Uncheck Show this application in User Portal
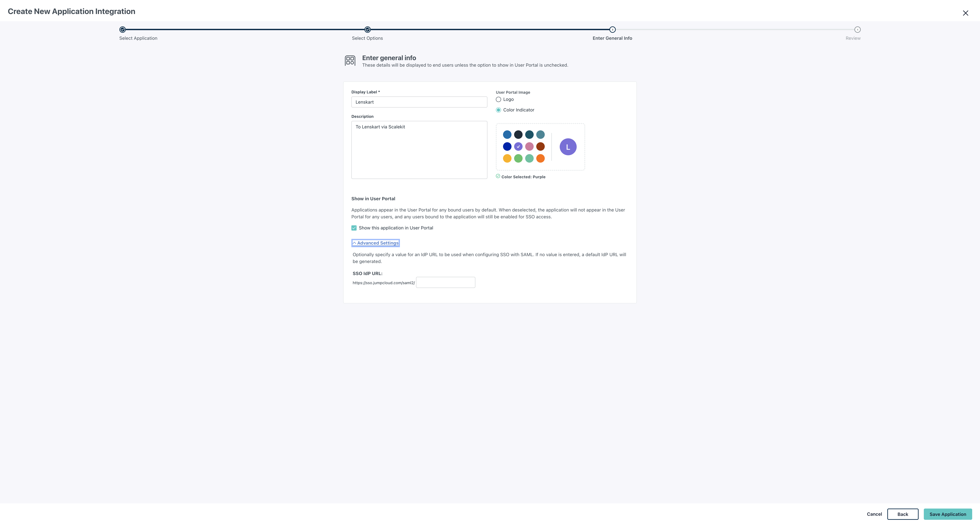This screenshot has height=525, width=980. click(354, 228)
